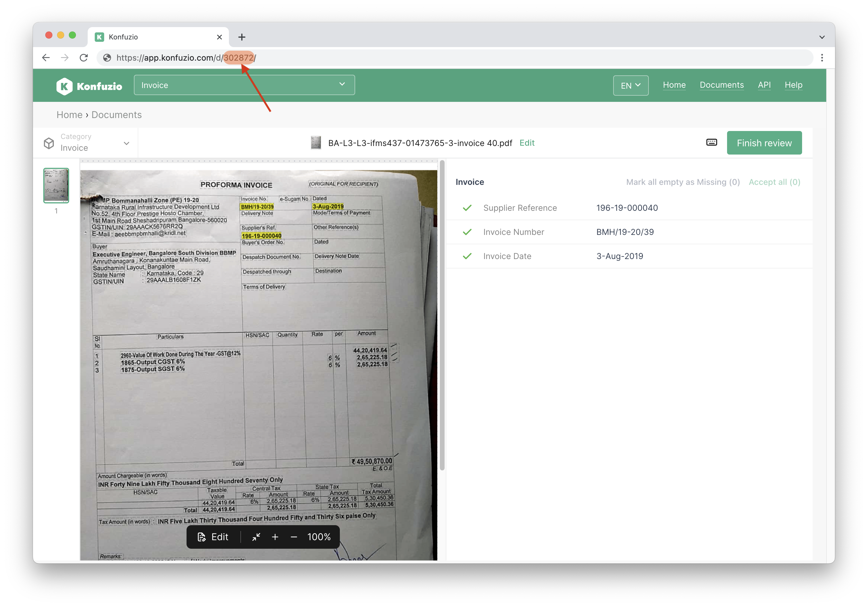Open the Invoice project dropdown in header
The width and height of the screenshot is (868, 607).
(x=244, y=85)
